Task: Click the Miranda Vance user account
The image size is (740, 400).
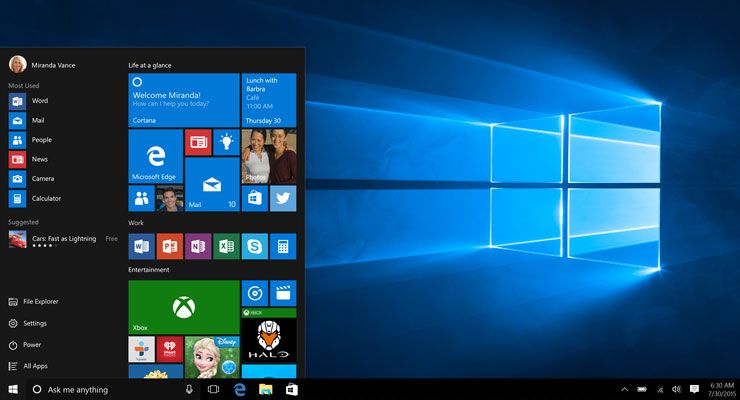Action: [53, 65]
